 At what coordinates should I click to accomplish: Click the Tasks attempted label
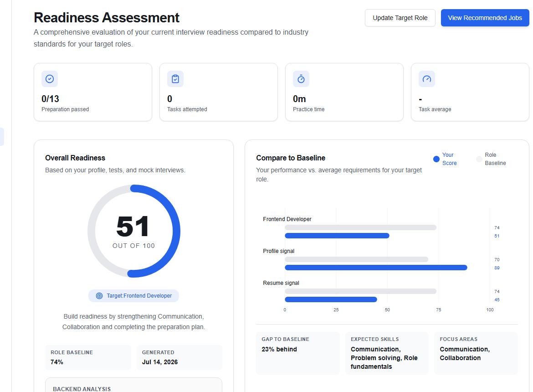(x=187, y=109)
